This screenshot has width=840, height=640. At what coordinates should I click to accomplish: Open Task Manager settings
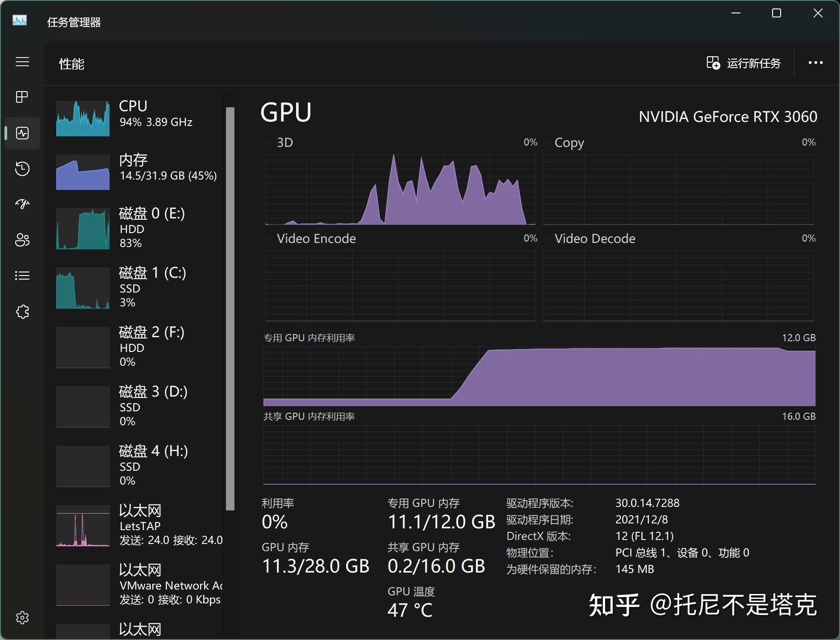tap(22, 618)
